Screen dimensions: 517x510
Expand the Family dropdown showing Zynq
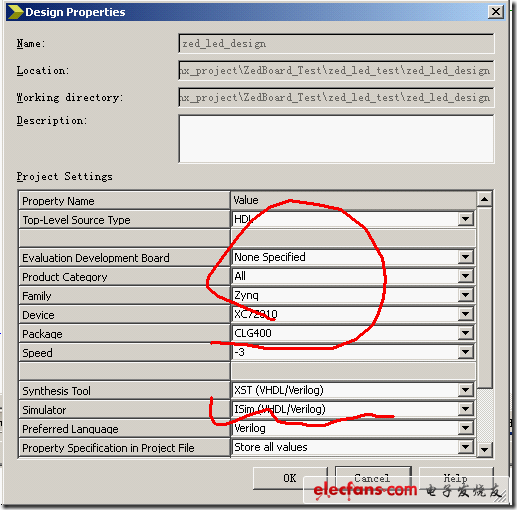tap(465, 295)
